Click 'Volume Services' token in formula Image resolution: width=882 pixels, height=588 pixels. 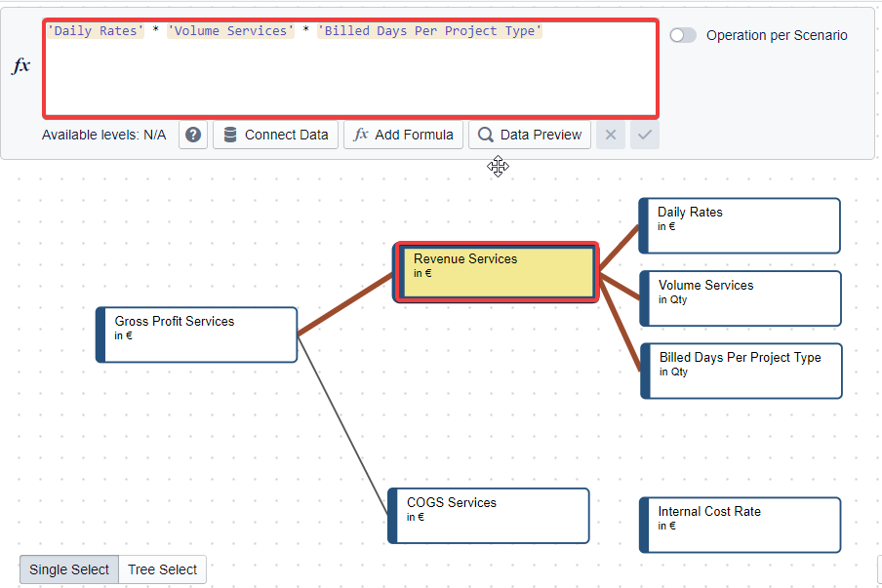(x=230, y=31)
